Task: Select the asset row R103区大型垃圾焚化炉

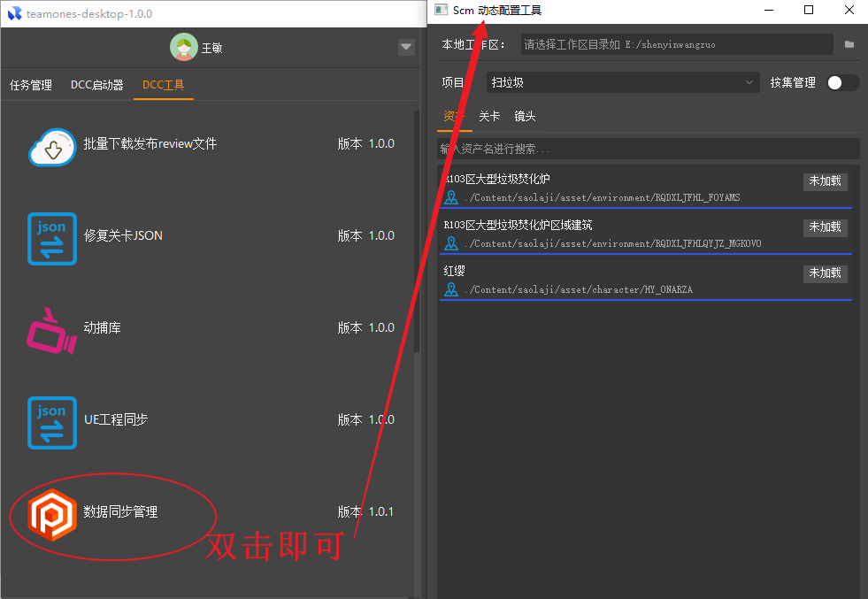Action: [x=645, y=187]
